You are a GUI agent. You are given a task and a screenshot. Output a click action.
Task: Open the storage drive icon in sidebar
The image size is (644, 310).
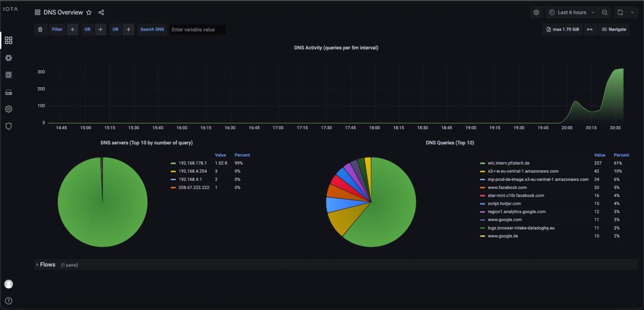coord(9,92)
